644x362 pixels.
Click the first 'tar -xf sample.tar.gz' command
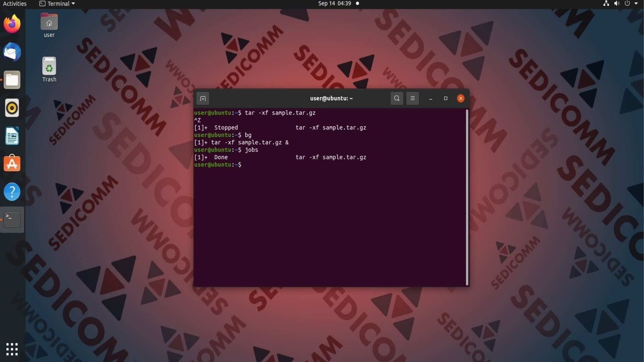pyautogui.click(x=280, y=113)
